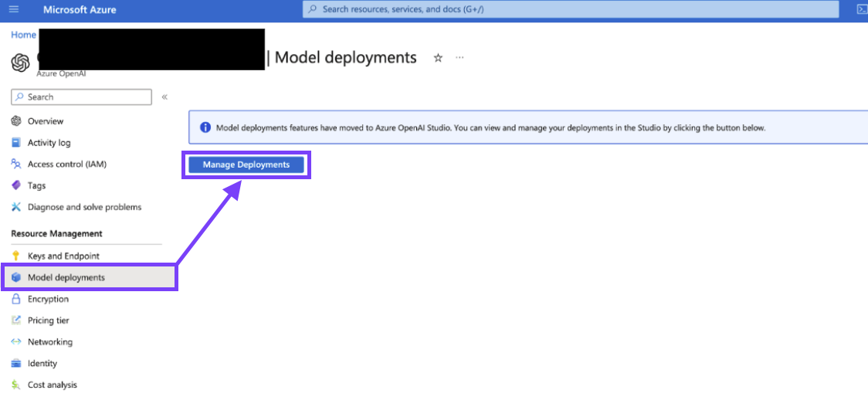The height and width of the screenshot is (397, 868).
Task: Follow the Home breadcrumb link
Action: [23, 35]
